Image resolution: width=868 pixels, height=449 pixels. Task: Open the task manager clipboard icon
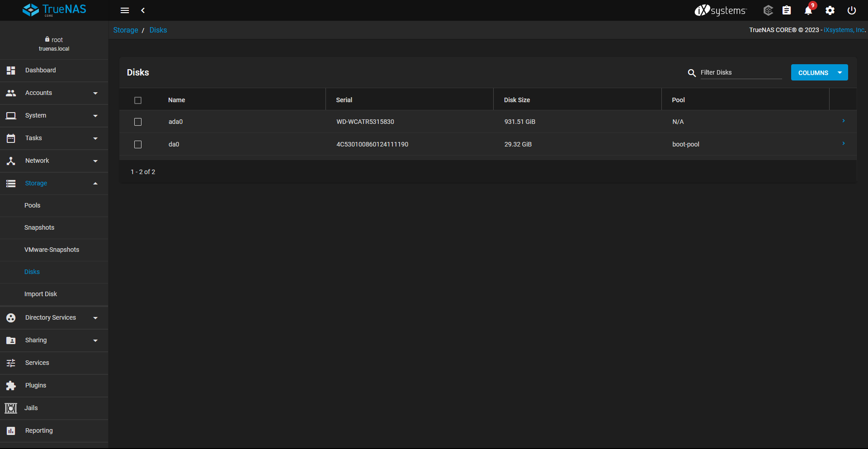[x=787, y=10]
